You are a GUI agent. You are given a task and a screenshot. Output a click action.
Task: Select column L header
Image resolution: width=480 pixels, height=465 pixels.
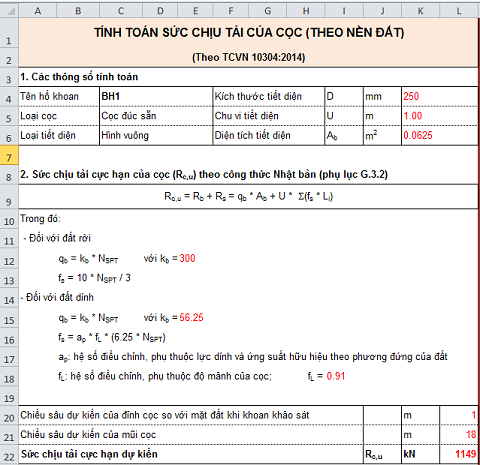[459, 11]
